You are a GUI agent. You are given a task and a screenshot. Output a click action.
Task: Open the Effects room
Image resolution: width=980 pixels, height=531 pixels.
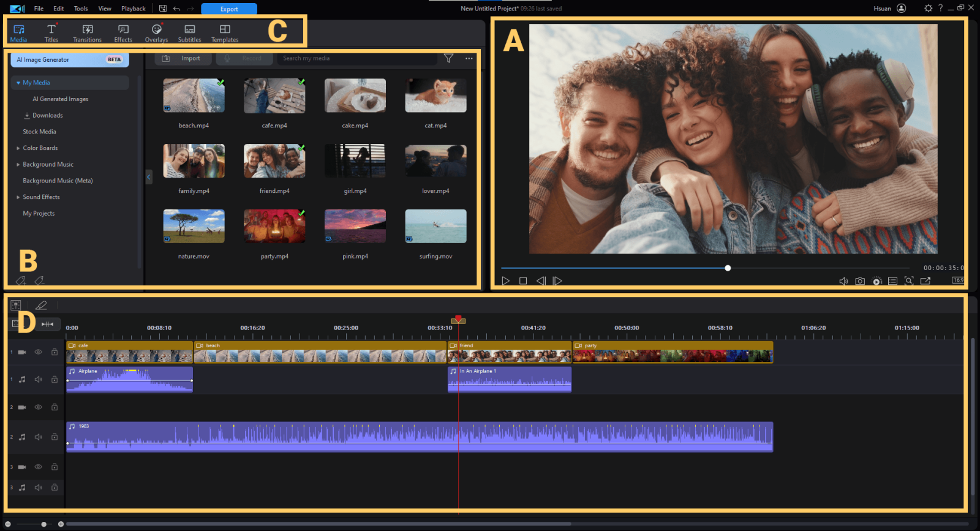click(123, 33)
